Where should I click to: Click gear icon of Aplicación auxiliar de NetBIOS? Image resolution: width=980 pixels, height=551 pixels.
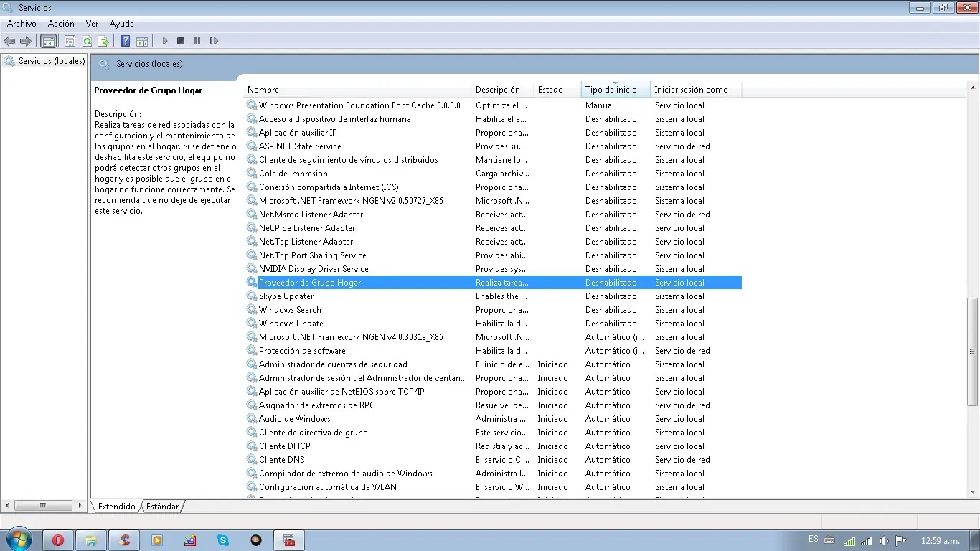(x=252, y=392)
